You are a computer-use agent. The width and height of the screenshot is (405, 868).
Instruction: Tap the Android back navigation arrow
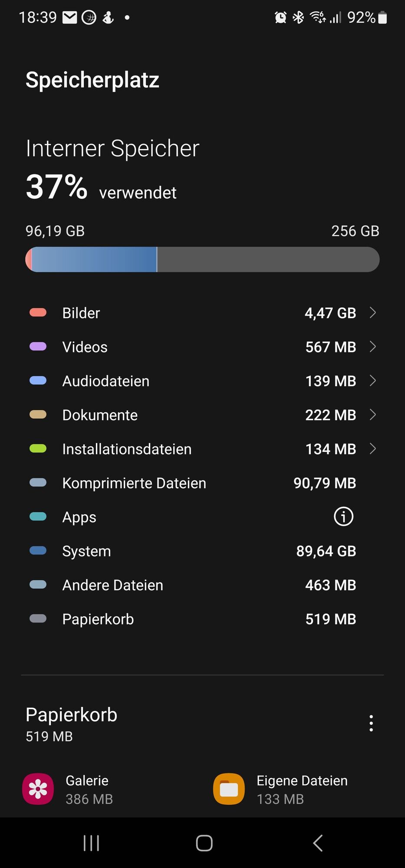pyautogui.click(x=318, y=843)
